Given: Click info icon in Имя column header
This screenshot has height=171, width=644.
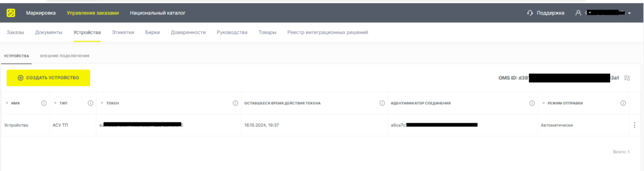Looking at the screenshot, I should [44, 103].
